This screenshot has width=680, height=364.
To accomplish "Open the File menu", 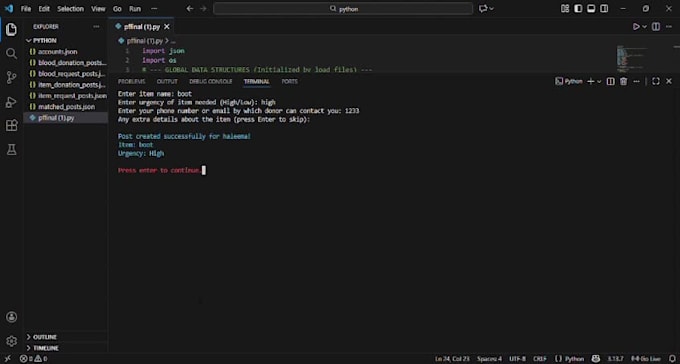I will [26, 9].
